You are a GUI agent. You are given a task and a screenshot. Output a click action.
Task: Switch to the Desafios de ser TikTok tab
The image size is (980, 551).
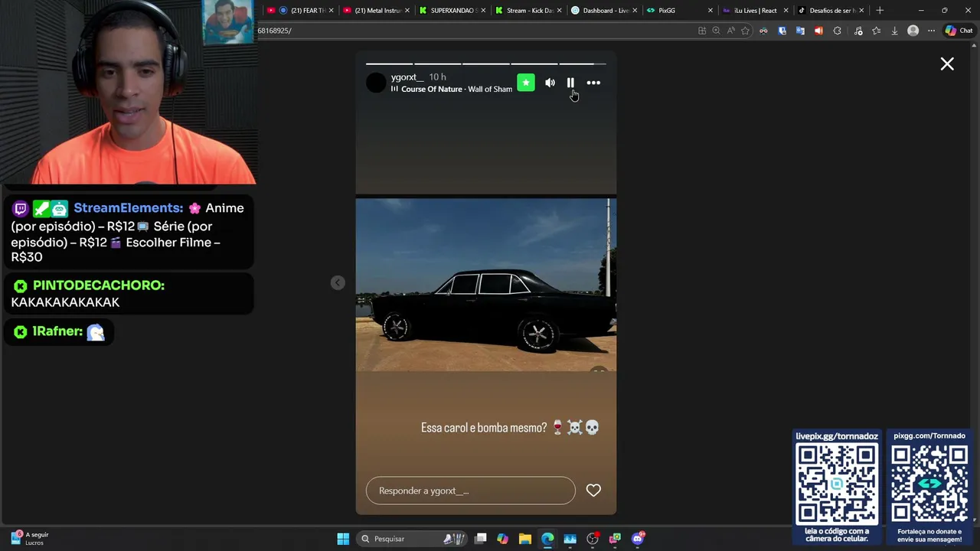coord(830,11)
